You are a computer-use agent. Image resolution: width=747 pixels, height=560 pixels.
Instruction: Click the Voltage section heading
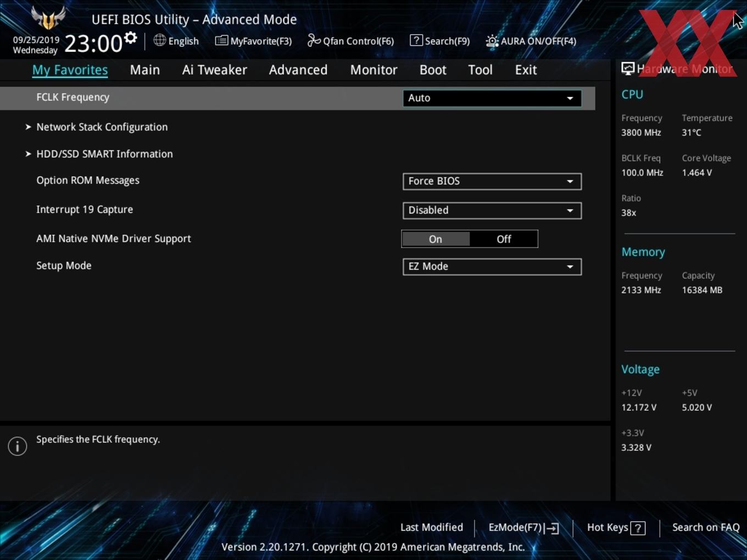click(640, 369)
